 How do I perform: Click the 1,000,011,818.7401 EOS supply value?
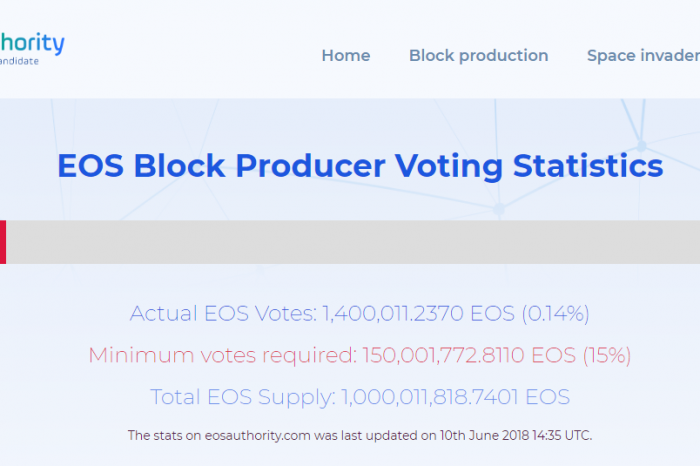pos(456,397)
